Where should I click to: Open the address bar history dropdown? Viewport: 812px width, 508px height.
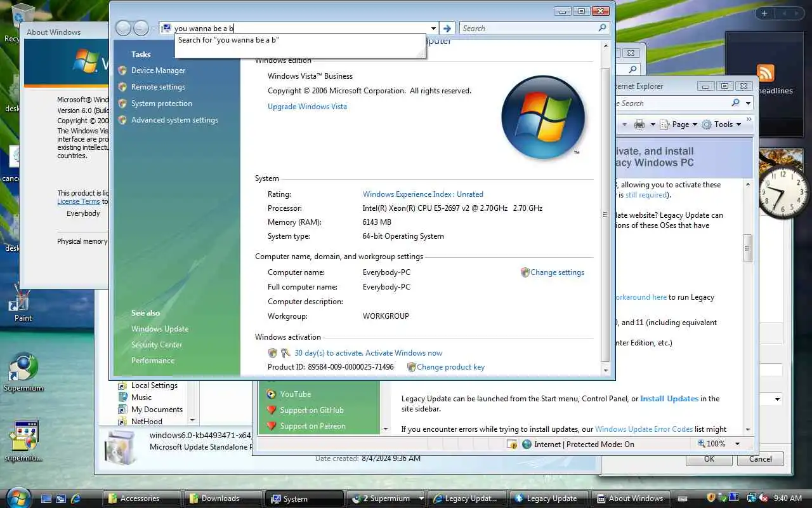(434, 29)
